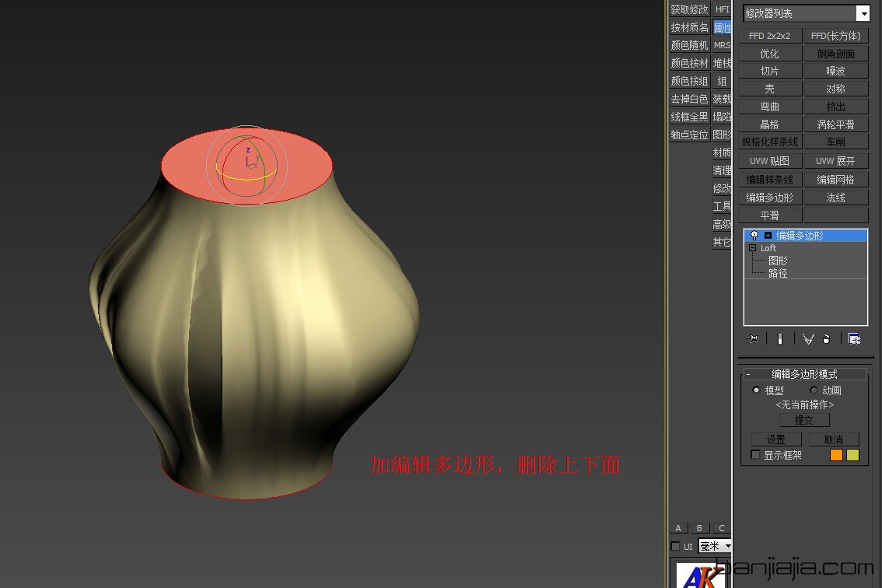Apply the FFD 2x2x2 modifier button
Screen dimensions: 882x588
coord(769,36)
